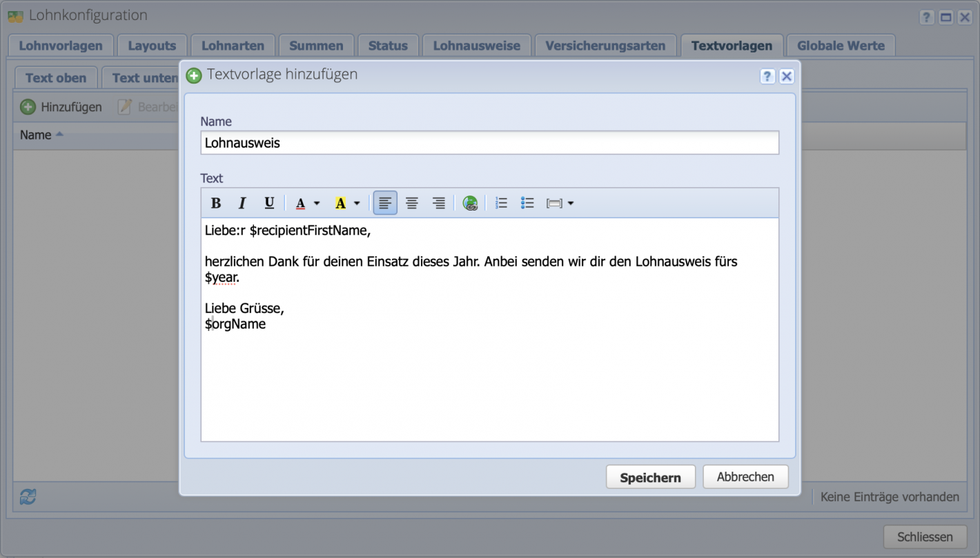This screenshot has width=980, height=558.
Task: Cancel the dialog with Abbrechen
Action: (x=745, y=477)
